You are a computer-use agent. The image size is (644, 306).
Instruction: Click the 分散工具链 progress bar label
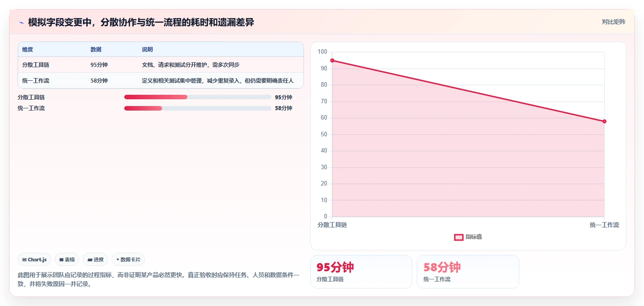click(x=31, y=97)
